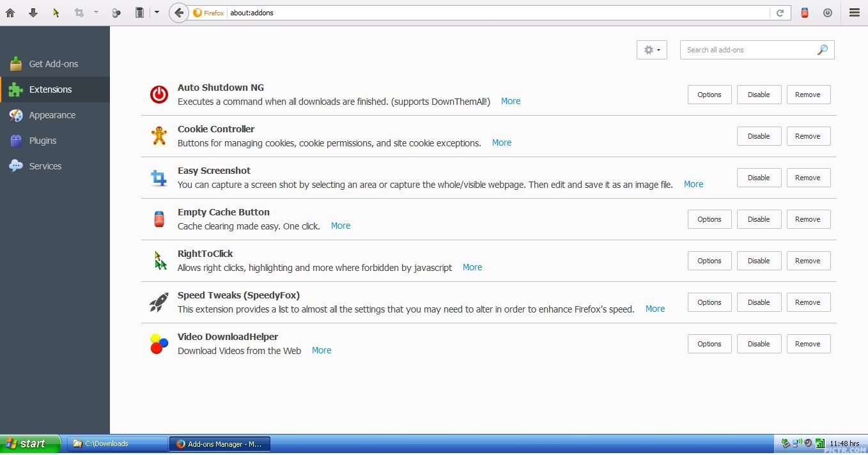Remove Auto Shutdown NG extension
The height and width of the screenshot is (455, 868).
pos(808,95)
